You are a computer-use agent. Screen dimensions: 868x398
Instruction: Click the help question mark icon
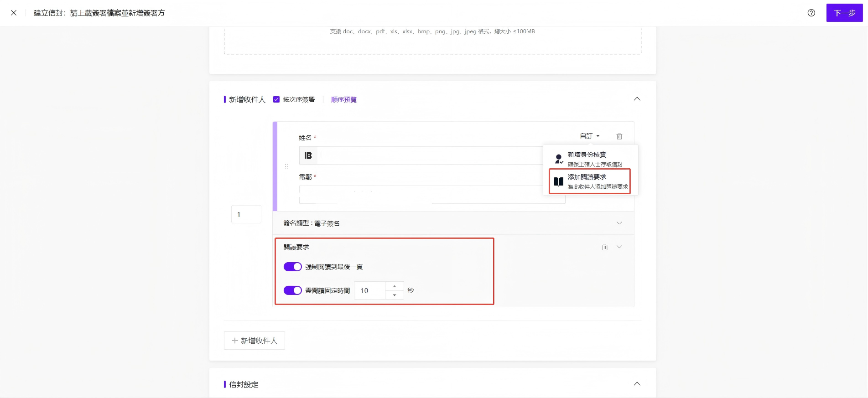click(811, 13)
